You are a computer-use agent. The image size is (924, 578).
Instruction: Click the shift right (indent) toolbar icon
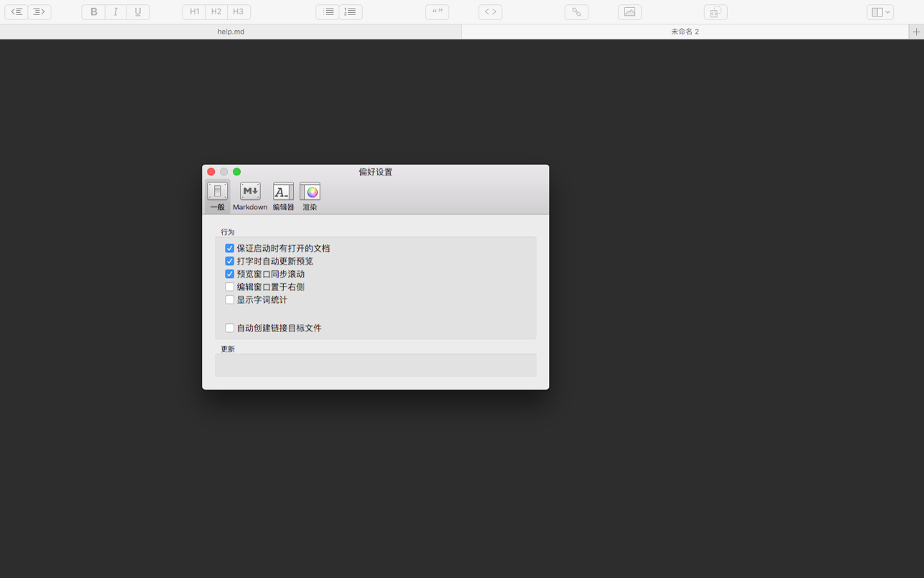(40, 12)
